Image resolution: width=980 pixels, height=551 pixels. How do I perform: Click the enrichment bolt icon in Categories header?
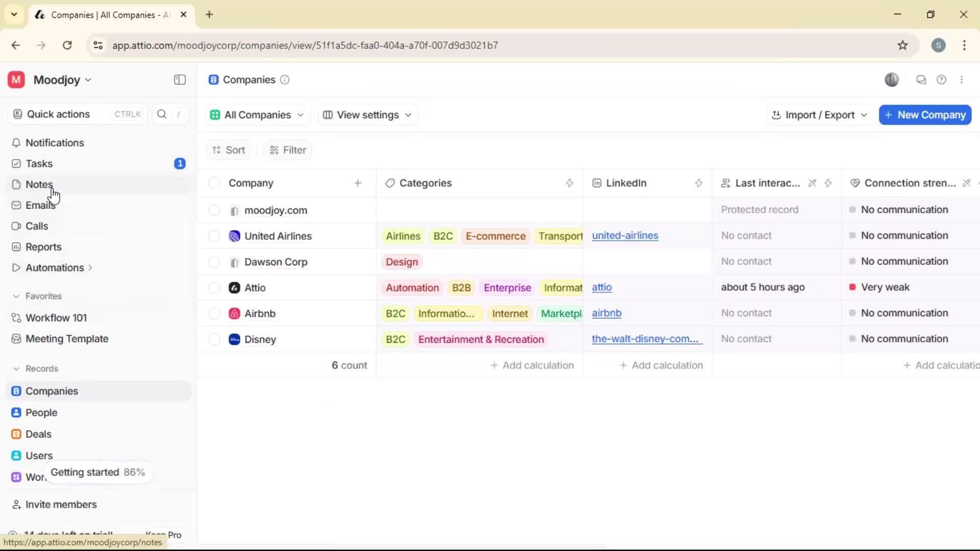coord(570,183)
